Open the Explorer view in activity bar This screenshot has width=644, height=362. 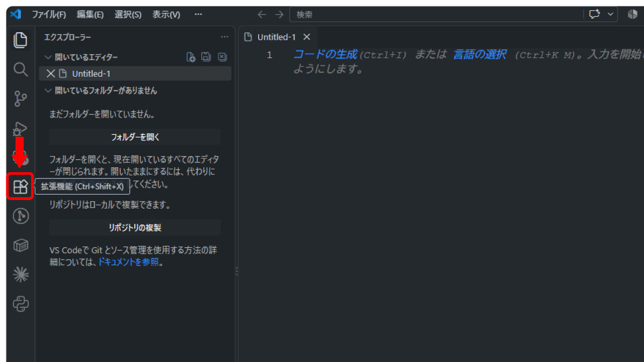point(20,40)
